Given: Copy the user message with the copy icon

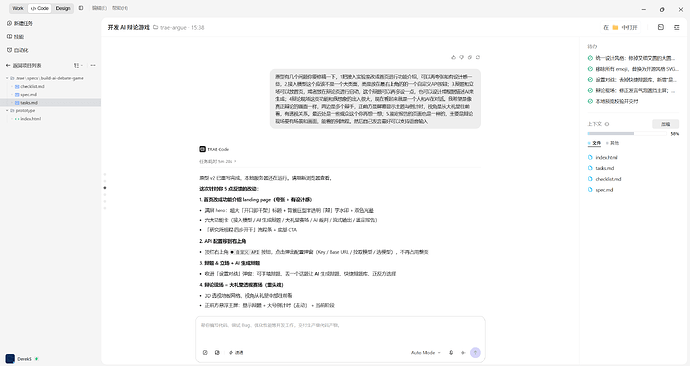Looking at the screenshot, I should (470, 57).
